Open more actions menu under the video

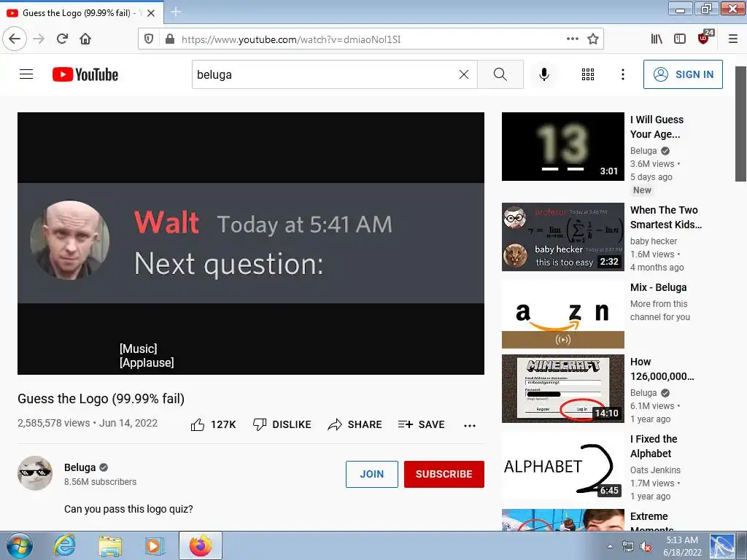click(470, 425)
